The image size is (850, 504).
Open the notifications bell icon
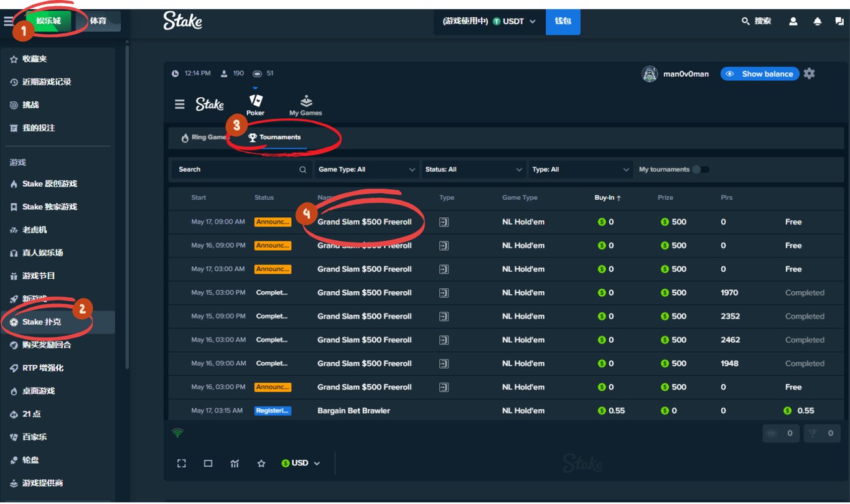pos(818,21)
